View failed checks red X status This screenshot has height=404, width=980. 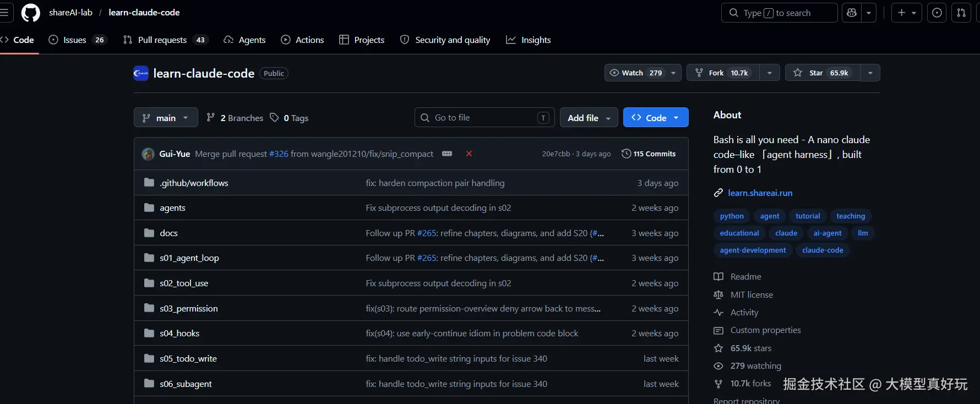(469, 154)
